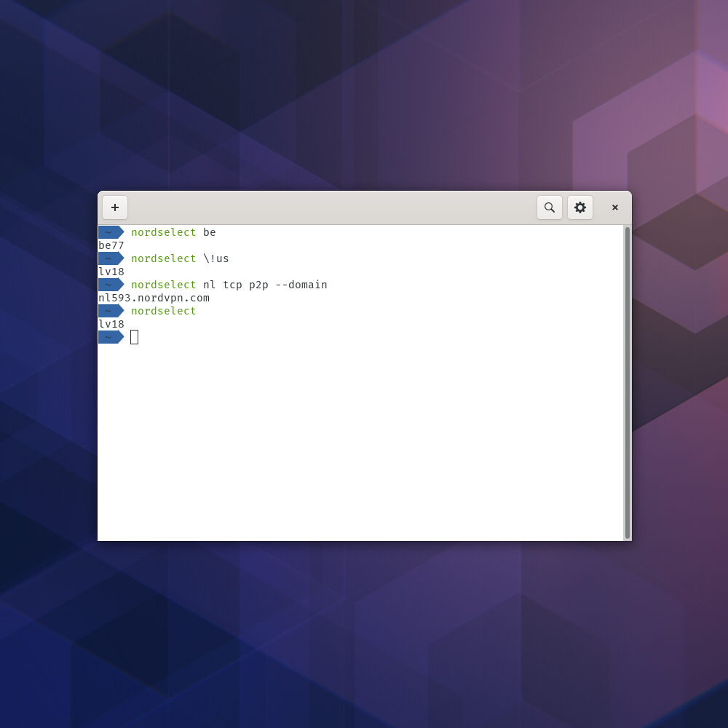The image size is (728, 728).
Task: Click the 'lv18' output below the \!us command
Action: pyautogui.click(x=111, y=272)
